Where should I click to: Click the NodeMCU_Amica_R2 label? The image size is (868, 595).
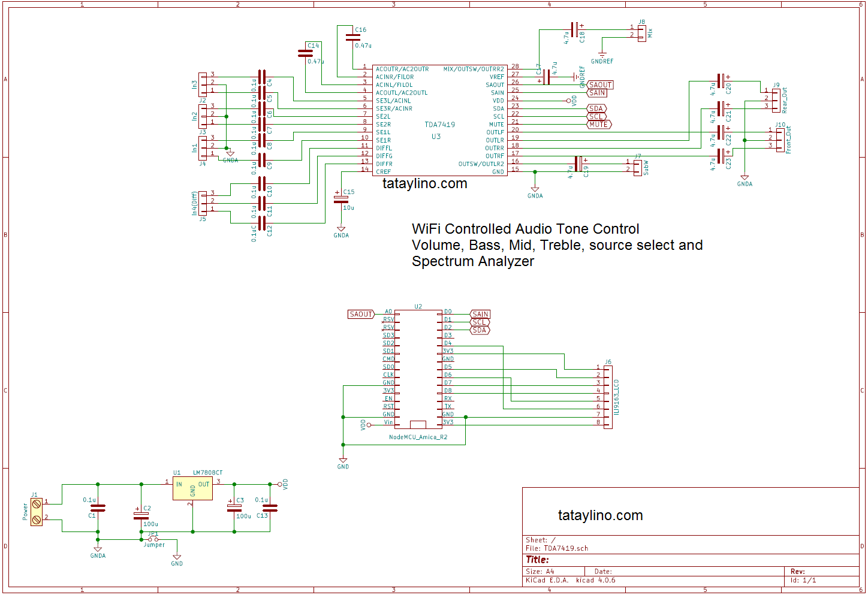pos(418,437)
